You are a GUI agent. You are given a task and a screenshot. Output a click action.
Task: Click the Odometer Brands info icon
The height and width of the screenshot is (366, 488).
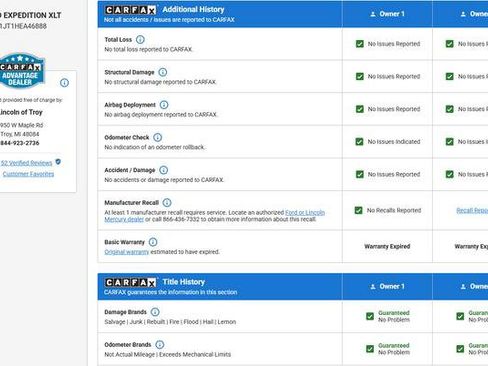click(x=160, y=345)
